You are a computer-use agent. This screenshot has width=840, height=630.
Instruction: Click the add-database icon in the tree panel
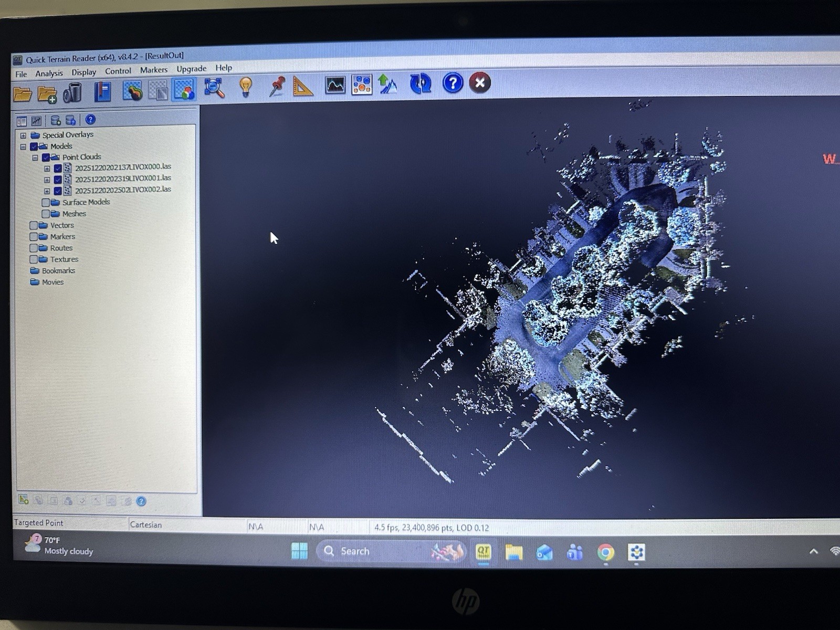coord(56,120)
